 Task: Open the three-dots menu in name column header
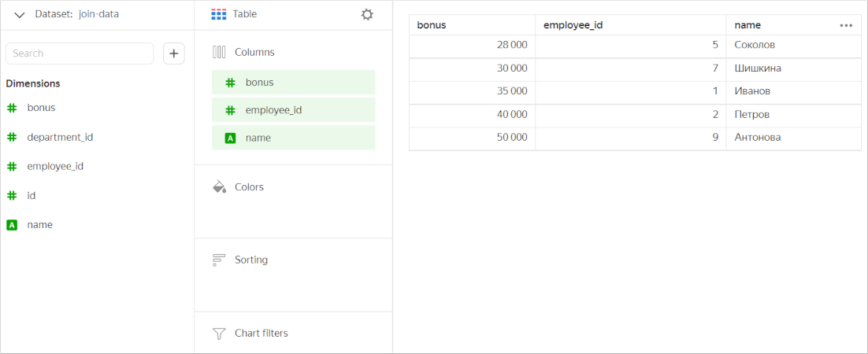[x=846, y=25]
